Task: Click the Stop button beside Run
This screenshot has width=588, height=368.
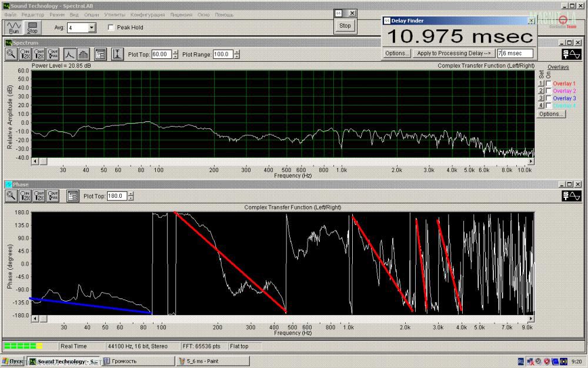Action: tap(32, 28)
